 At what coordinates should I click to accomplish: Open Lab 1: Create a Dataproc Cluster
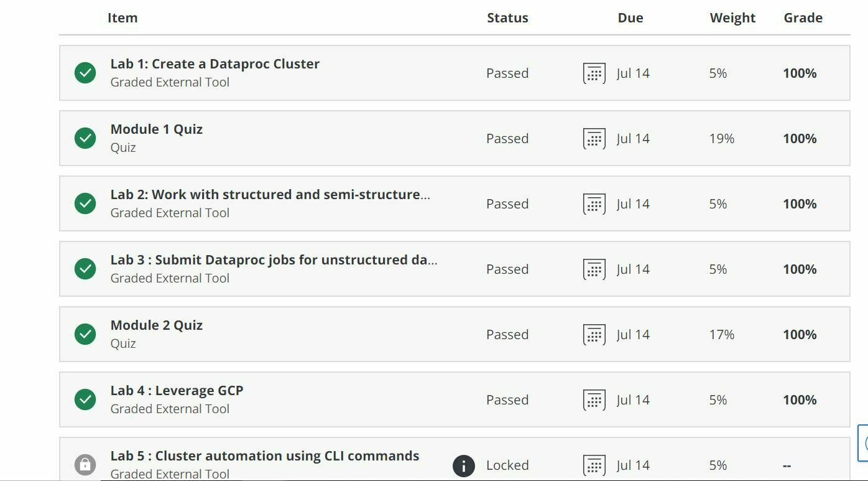point(215,64)
